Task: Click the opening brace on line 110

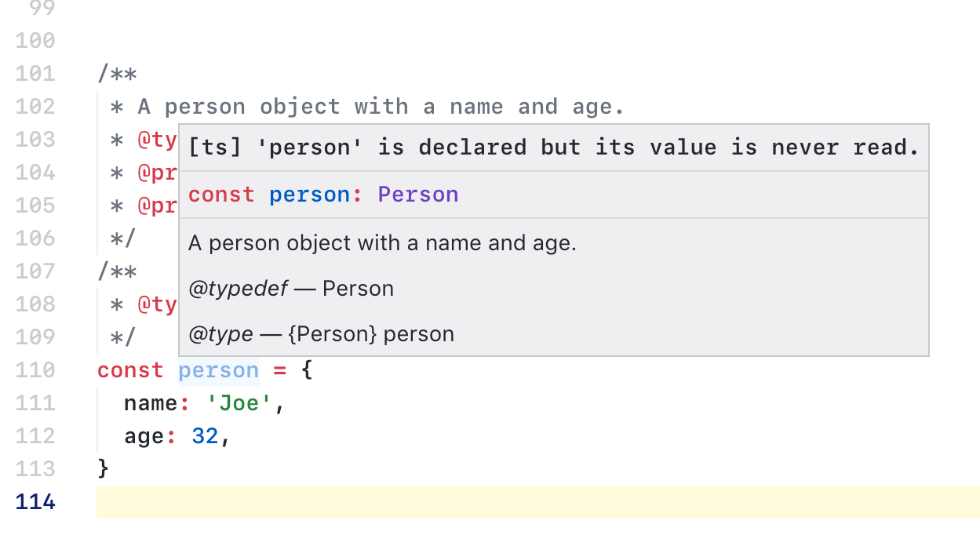Action: point(309,369)
